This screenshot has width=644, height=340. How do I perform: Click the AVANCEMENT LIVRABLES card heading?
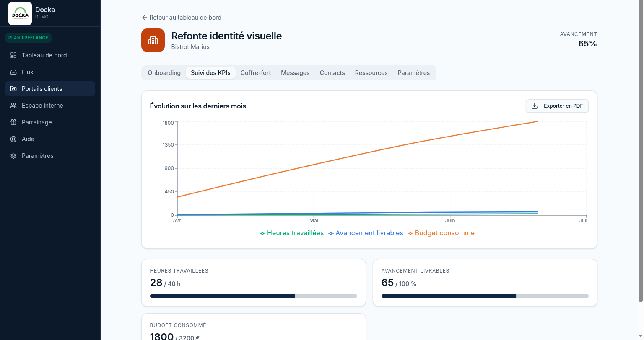415,271
